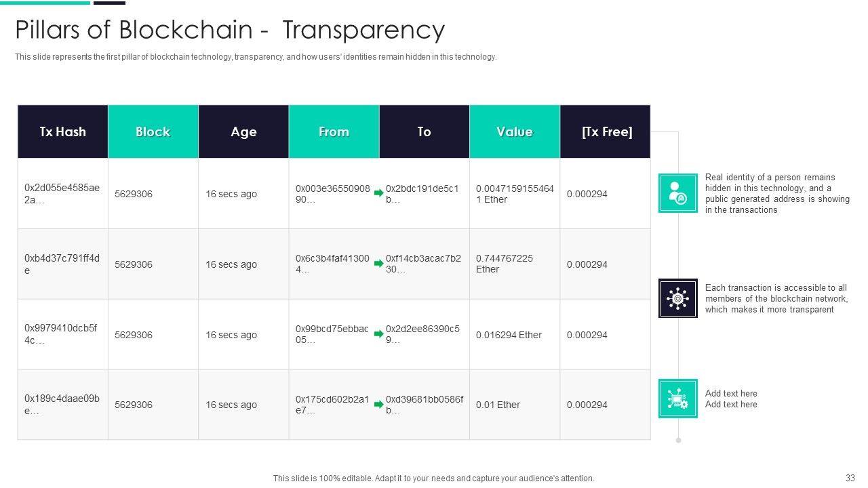Select the From column header
Image resolution: width=868 pixels, height=488 pixels.
334,131
